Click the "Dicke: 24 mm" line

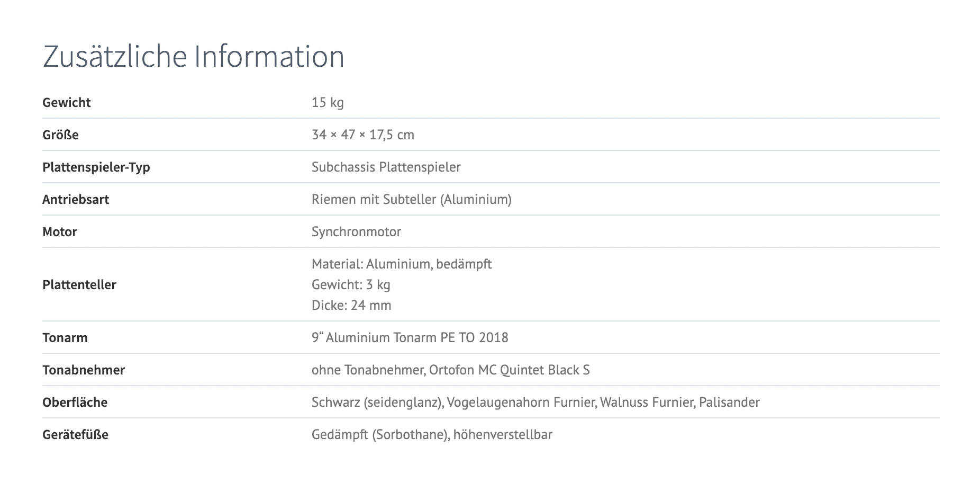pyautogui.click(x=351, y=305)
